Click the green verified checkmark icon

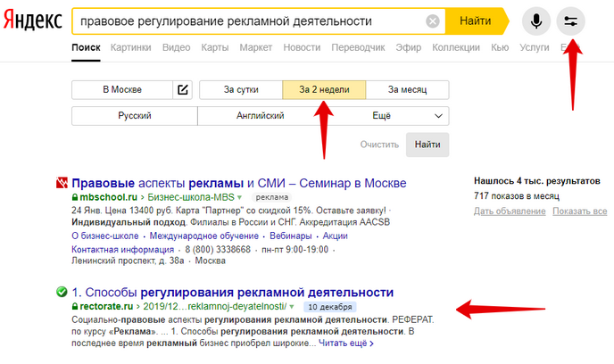[x=61, y=292]
